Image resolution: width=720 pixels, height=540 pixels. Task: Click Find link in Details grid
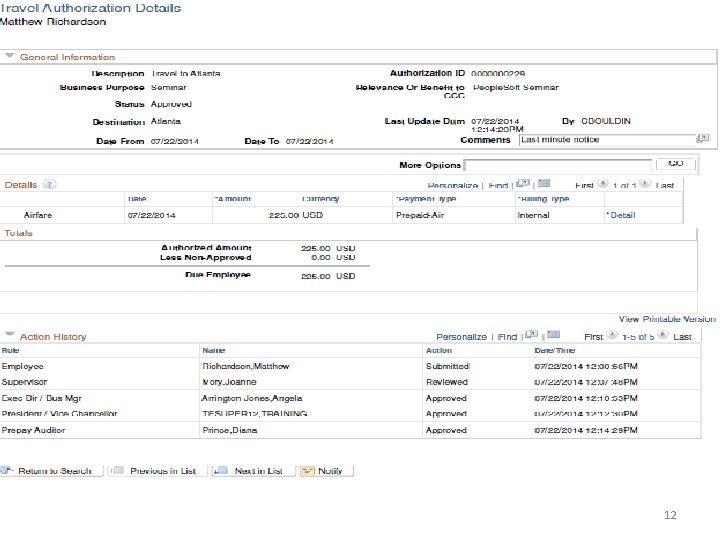498,186
